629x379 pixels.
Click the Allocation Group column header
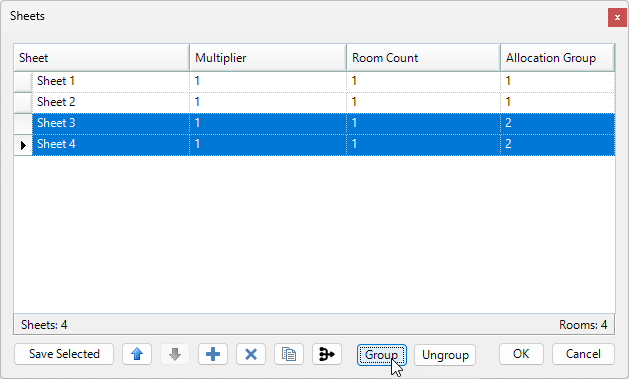click(558, 58)
